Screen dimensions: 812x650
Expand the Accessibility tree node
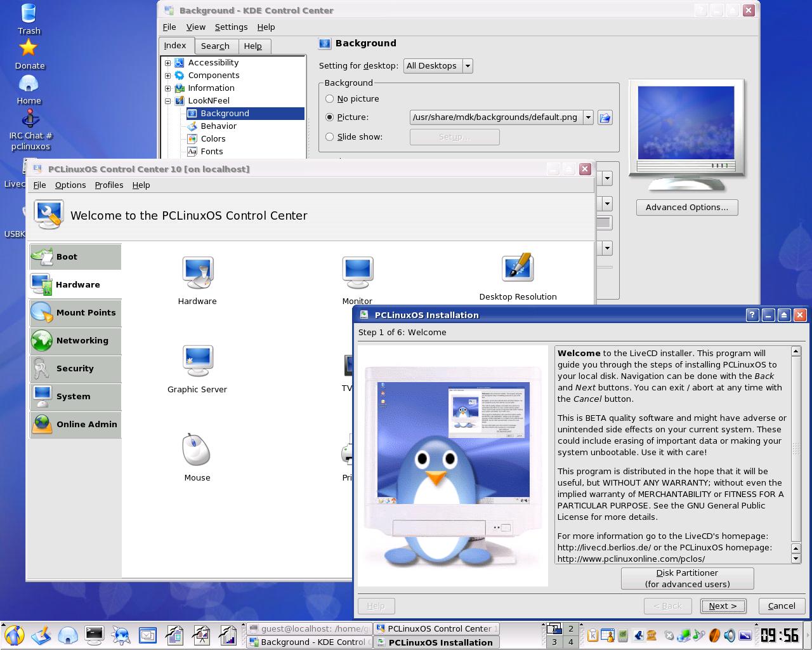pos(167,63)
